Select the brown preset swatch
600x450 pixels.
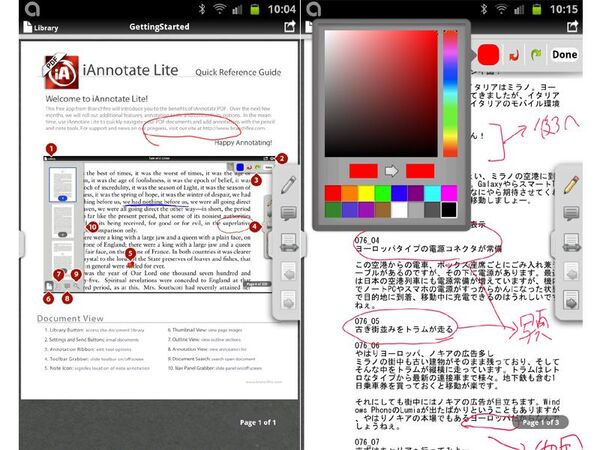pyautogui.click(x=382, y=210)
